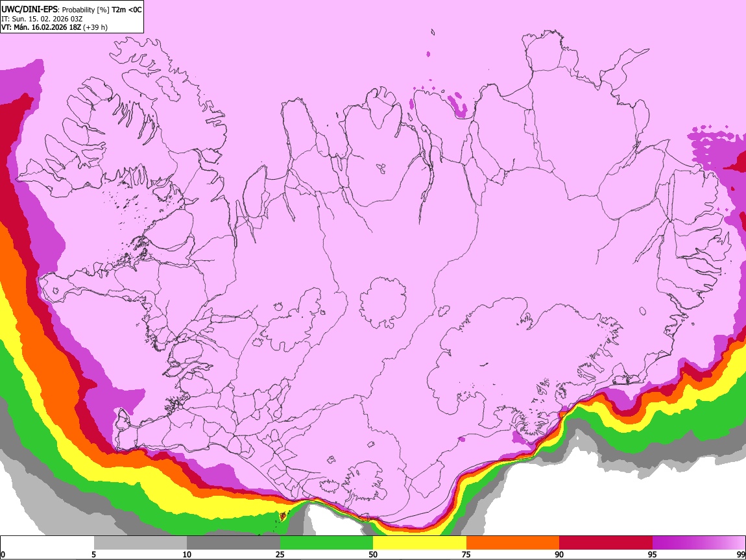Click the legend value '95'
Screen dimensions: 746x560
pyautogui.click(x=653, y=554)
